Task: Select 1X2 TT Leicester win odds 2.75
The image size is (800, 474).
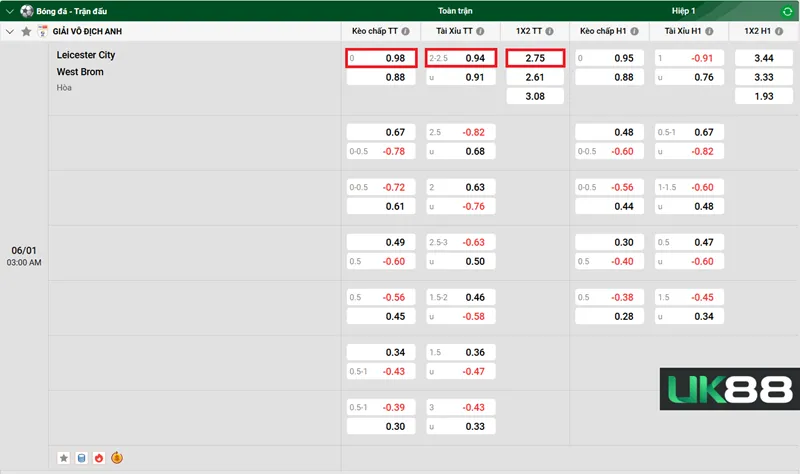Action: tap(535, 58)
